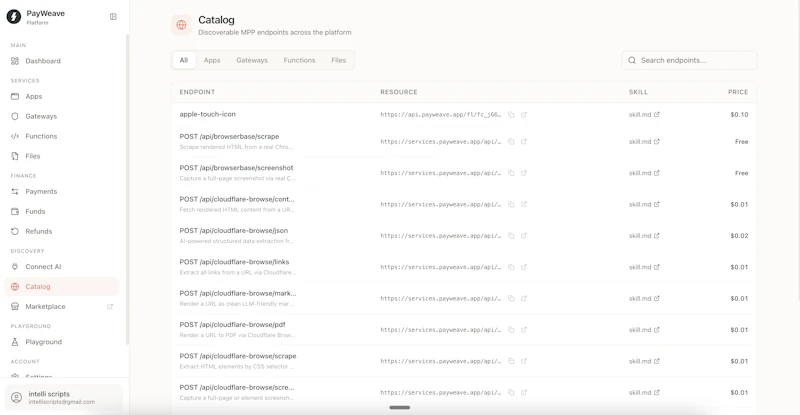Image resolution: width=800 pixels, height=415 pixels.
Task: Copy cloudflare-browse/scre... resource URL
Action: coord(511,393)
